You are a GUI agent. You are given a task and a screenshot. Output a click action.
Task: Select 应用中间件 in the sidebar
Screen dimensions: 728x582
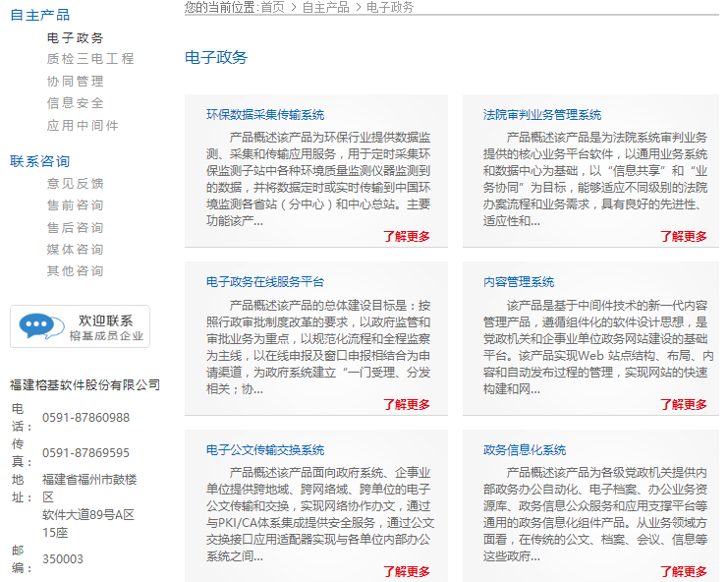(x=83, y=125)
